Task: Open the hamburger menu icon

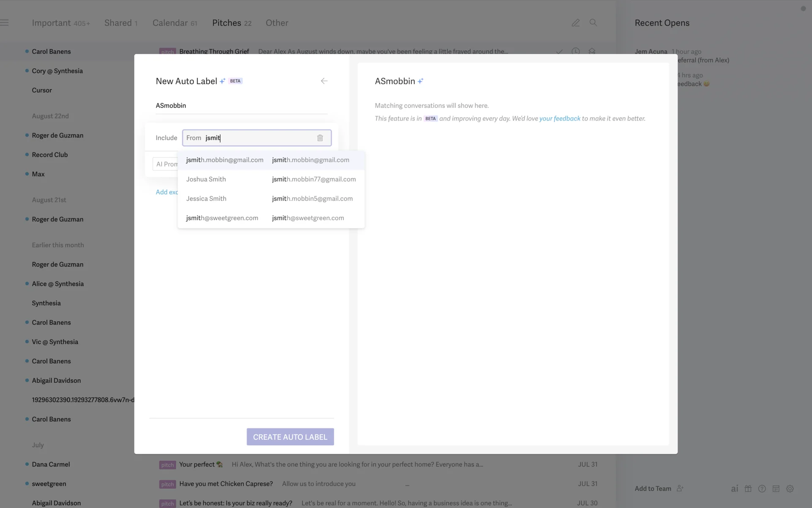Action: coord(5,23)
